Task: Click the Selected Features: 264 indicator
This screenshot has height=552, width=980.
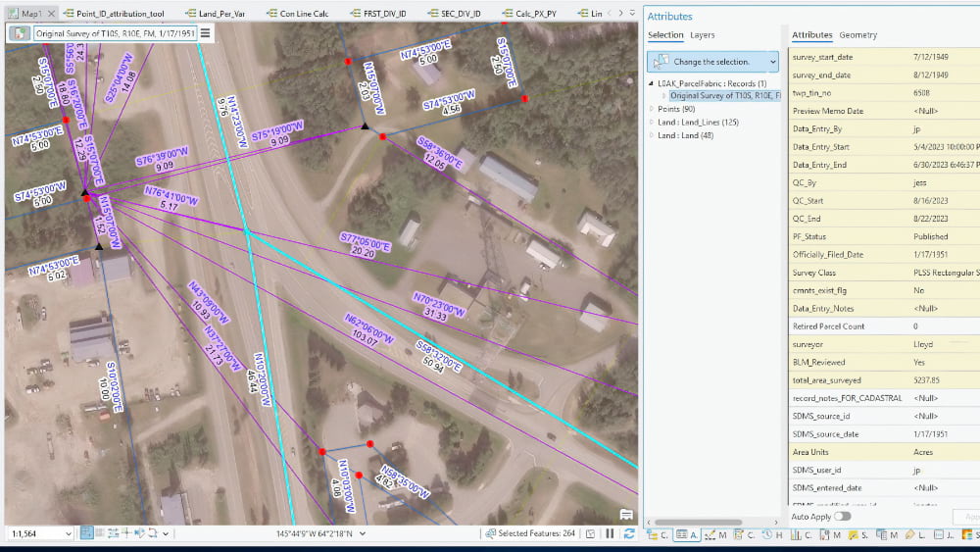Action: 536,533
